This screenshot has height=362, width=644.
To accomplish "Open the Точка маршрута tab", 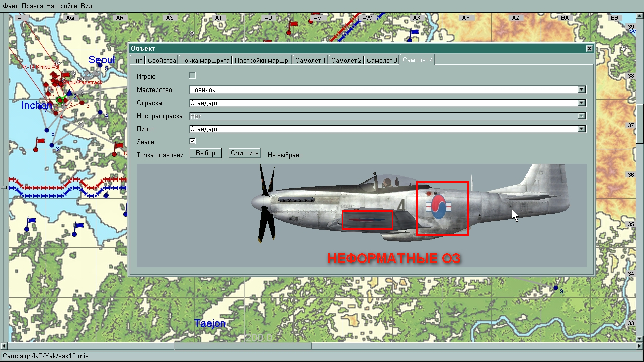I will 205,60.
